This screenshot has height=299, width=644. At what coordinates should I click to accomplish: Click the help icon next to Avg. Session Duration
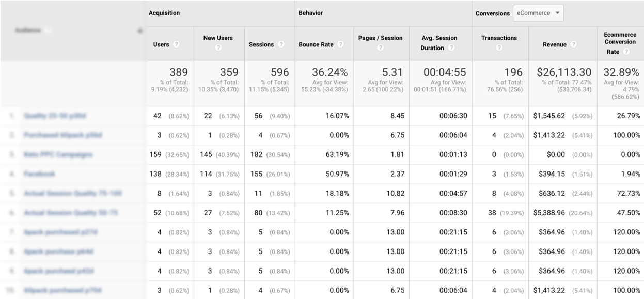click(451, 48)
